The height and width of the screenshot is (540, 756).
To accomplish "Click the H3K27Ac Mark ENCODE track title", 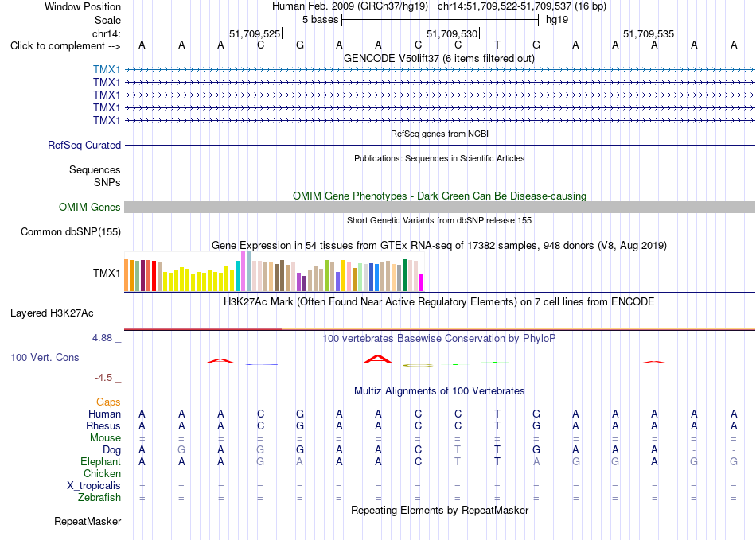I will pos(439,302).
